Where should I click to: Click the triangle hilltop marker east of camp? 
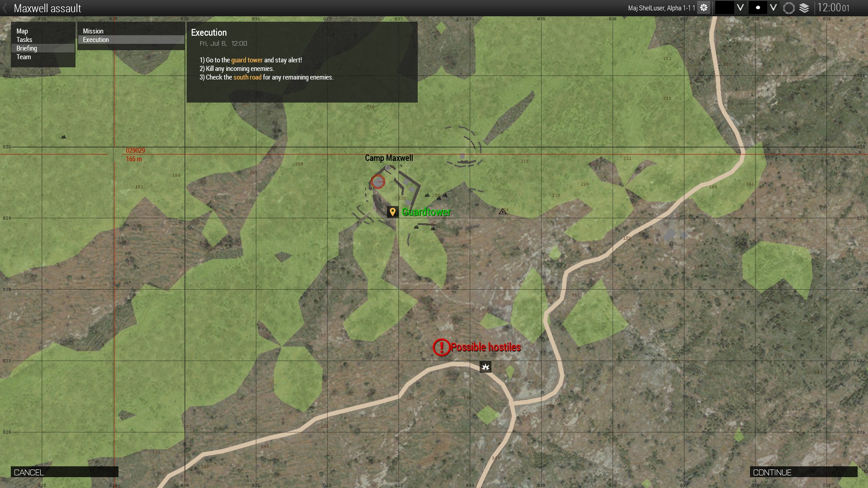pyautogui.click(x=502, y=211)
